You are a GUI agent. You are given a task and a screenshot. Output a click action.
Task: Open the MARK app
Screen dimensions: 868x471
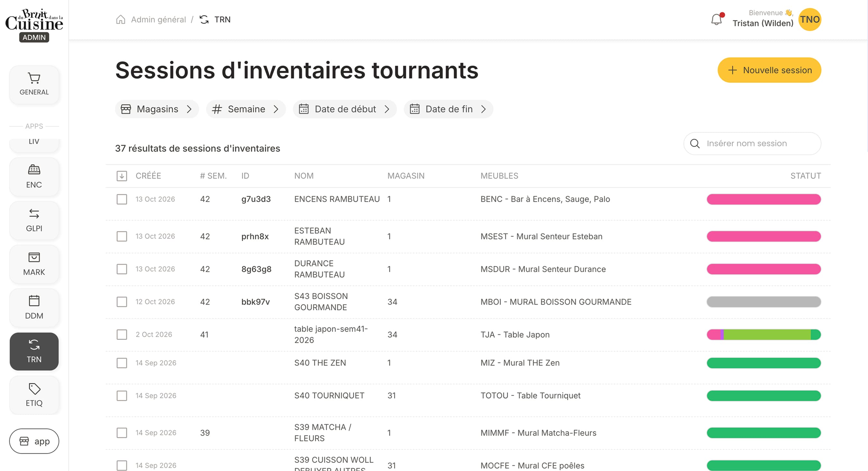pyautogui.click(x=34, y=264)
